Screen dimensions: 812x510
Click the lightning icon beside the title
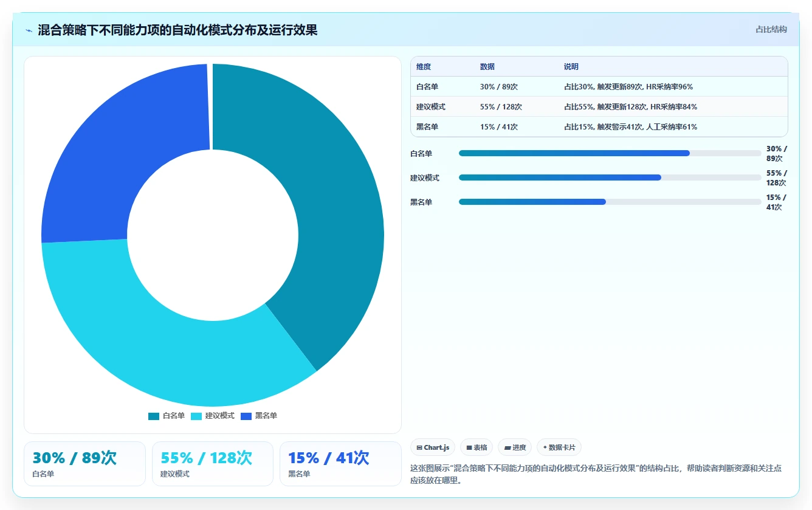(x=29, y=30)
